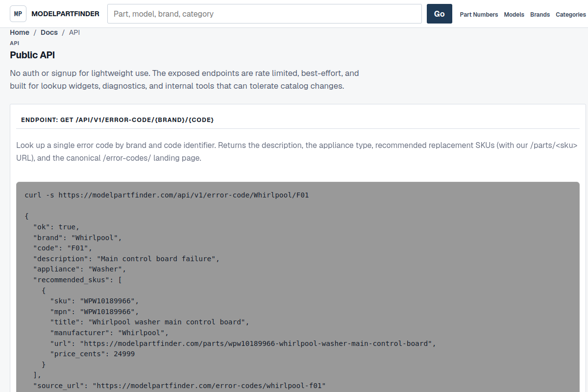Viewport: 588px width, 392px height.
Task: Open the Models nav item
Action: tap(514, 15)
